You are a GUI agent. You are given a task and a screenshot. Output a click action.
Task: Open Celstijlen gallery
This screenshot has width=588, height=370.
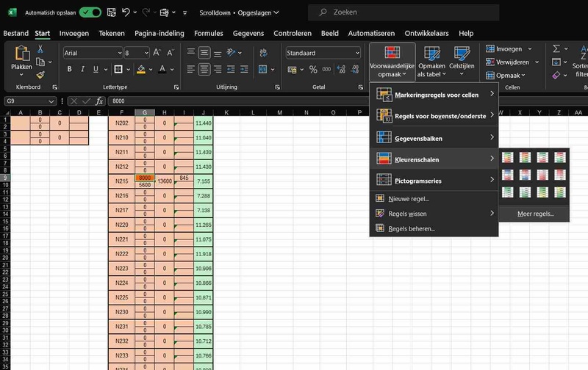coord(462,62)
